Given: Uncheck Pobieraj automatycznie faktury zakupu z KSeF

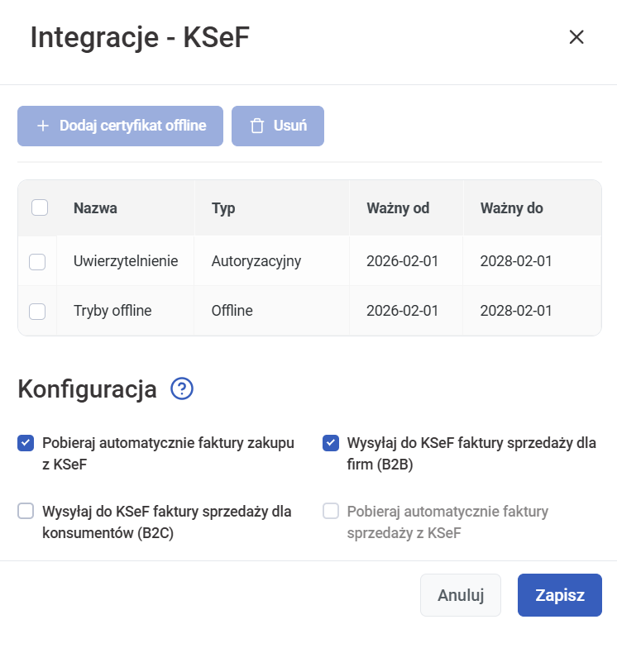Looking at the screenshot, I should [x=26, y=444].
